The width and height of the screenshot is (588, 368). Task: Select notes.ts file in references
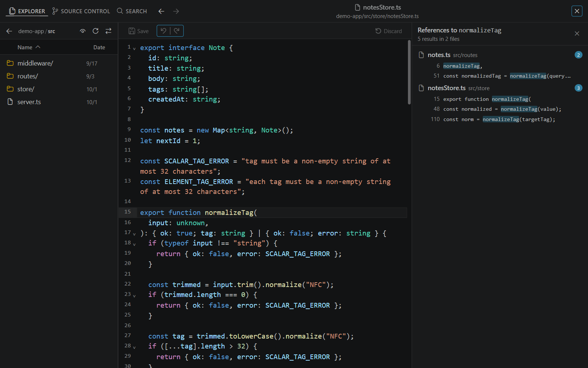coord(500,55)
